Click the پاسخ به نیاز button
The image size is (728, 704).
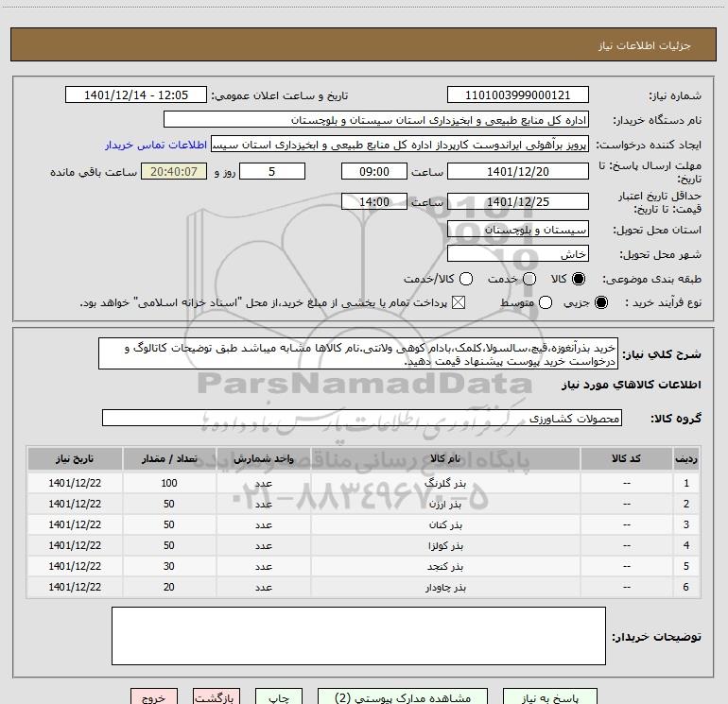click(550, 697)
